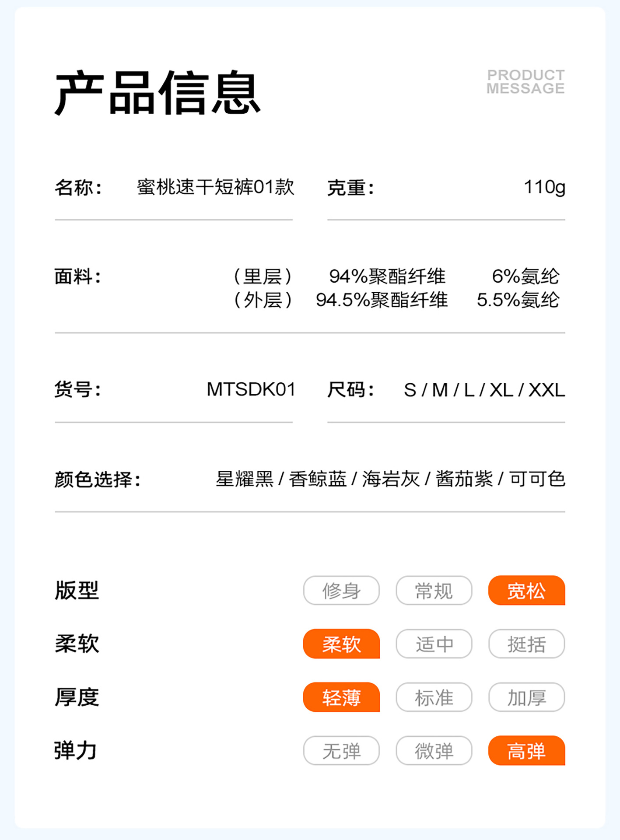The image size is (620, 840).
Task: Click the orange 高弹 elasticity pill
Action: [526, 751]
